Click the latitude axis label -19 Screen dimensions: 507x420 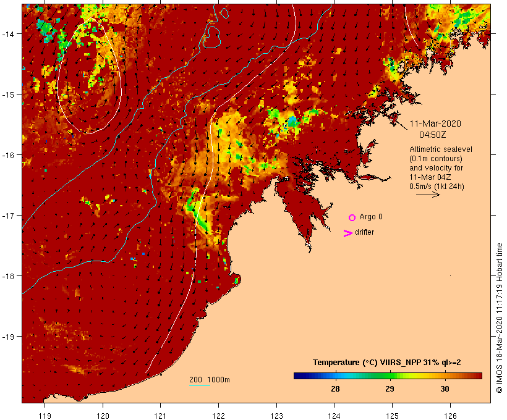pyautogui.click(x=8, y=337)
